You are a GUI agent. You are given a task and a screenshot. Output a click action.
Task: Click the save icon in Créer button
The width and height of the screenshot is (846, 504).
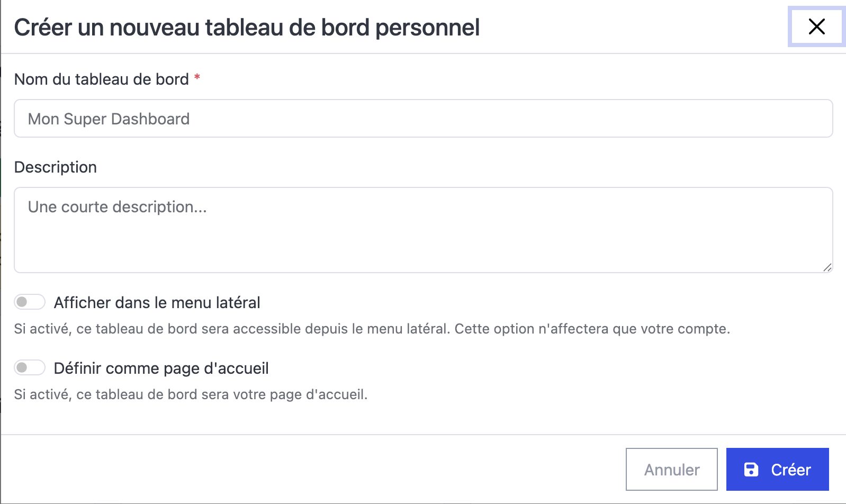tap(751, 470)
